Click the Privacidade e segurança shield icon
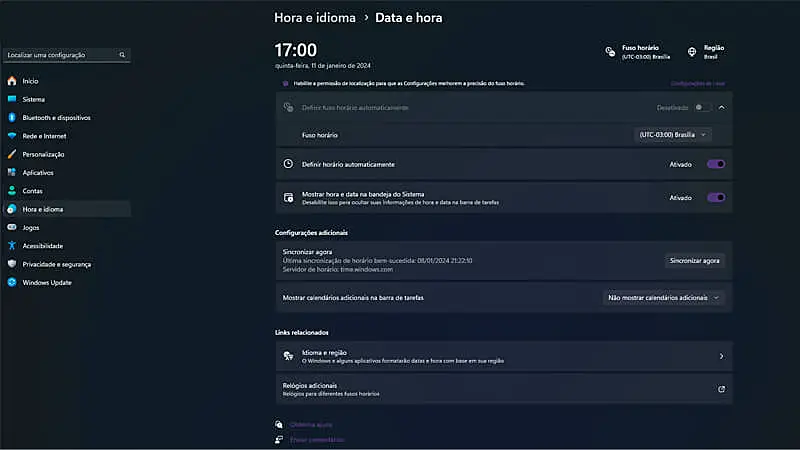 click(12, 264)
